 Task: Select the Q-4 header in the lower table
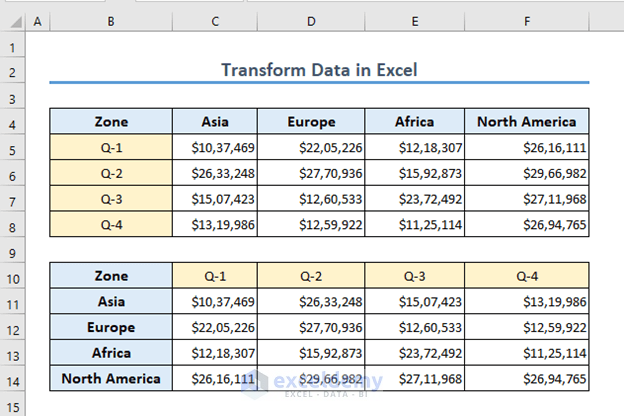[526, 276]
